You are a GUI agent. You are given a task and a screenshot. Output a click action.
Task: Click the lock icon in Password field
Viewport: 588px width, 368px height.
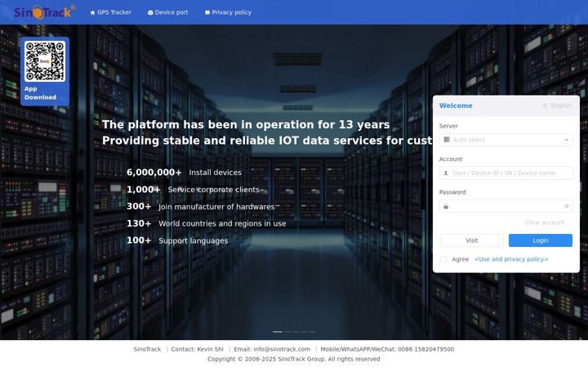click(446, 206)
